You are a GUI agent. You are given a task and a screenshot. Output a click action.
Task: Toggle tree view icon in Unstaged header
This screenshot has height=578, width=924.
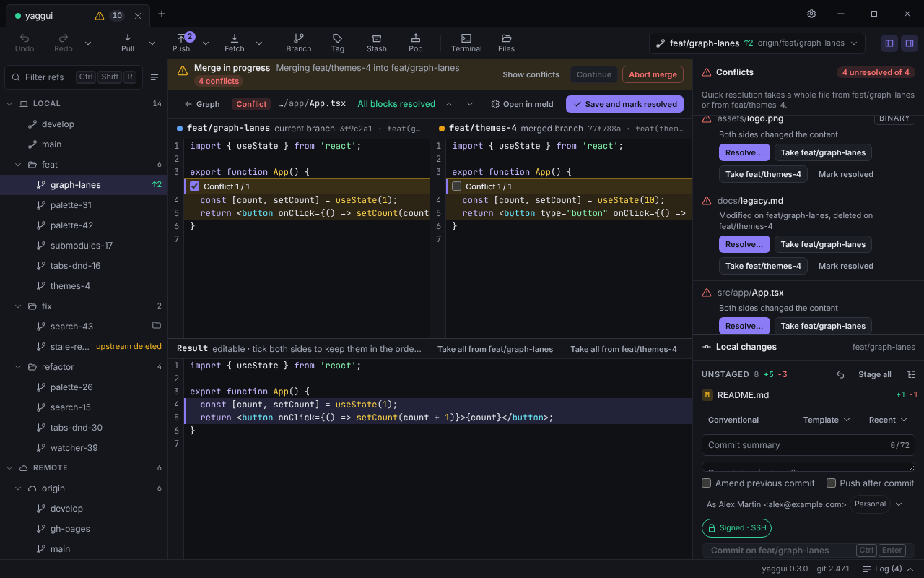tap(911, 374)
